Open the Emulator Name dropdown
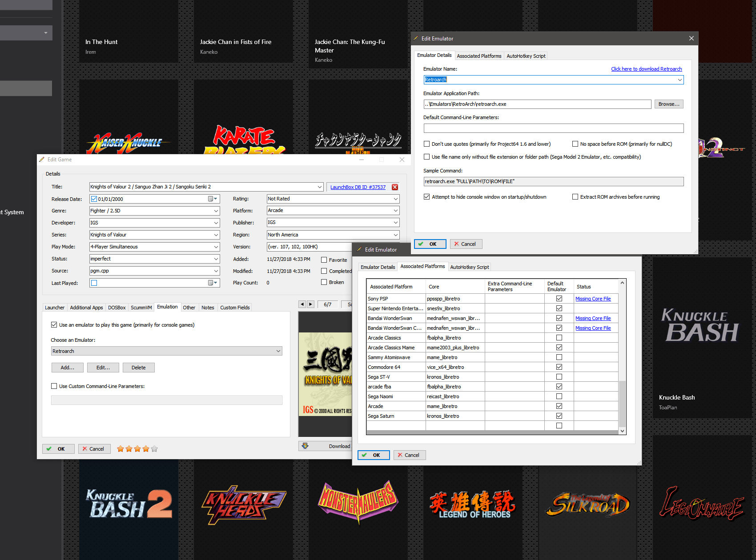 pyautogui.click(x=680, y=80)
